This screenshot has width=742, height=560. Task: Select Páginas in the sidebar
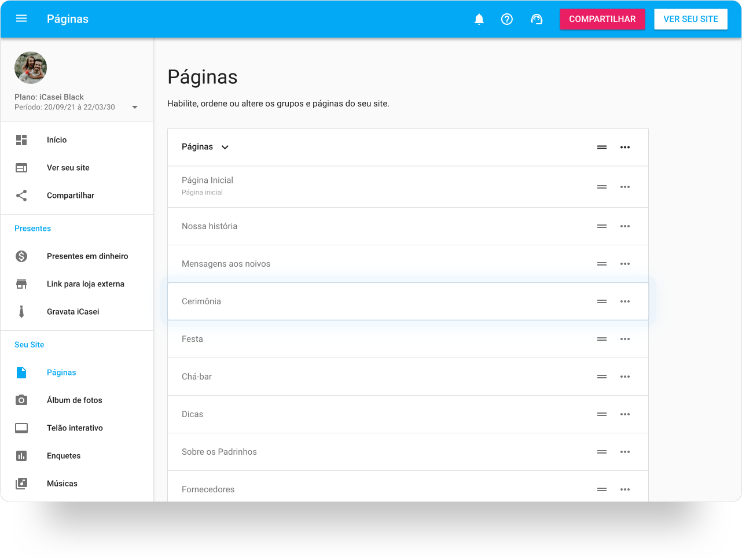pyautogui.click(x=61, y=373)
